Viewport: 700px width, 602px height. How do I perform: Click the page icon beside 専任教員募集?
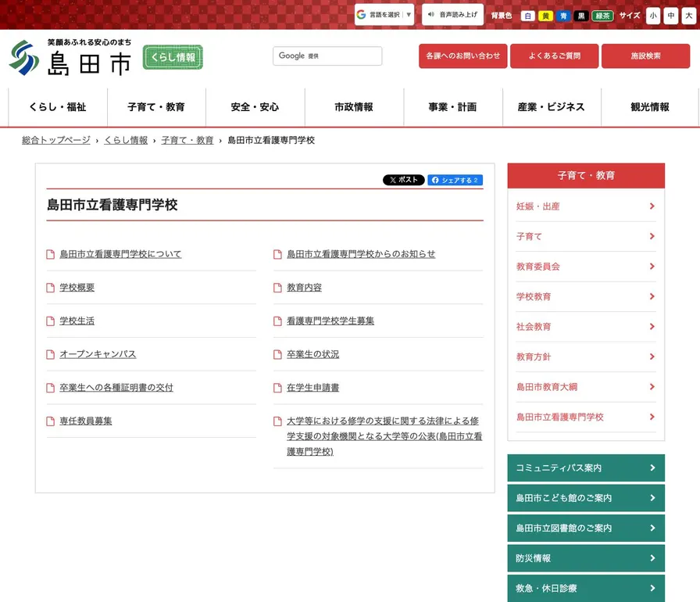[x=51, y=421]
